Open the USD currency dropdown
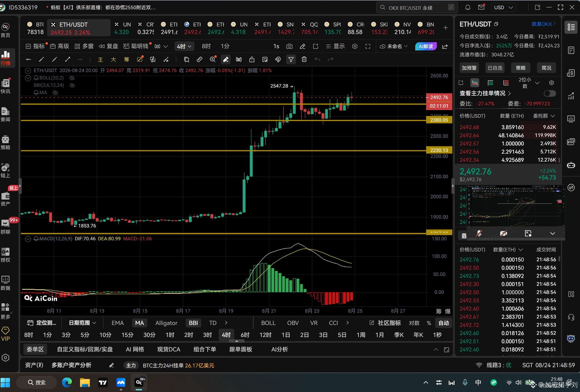The image size is (580, 392). [x=503, y=7]
